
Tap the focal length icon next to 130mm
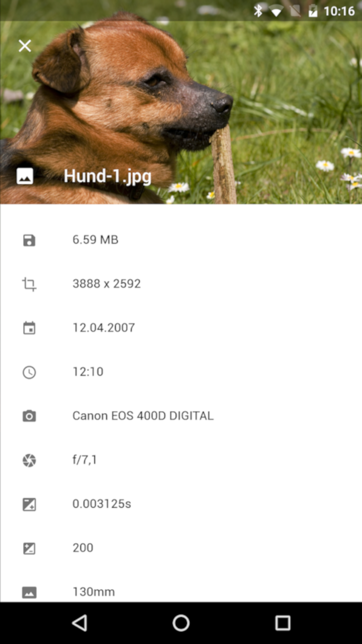tap(29, 592)
